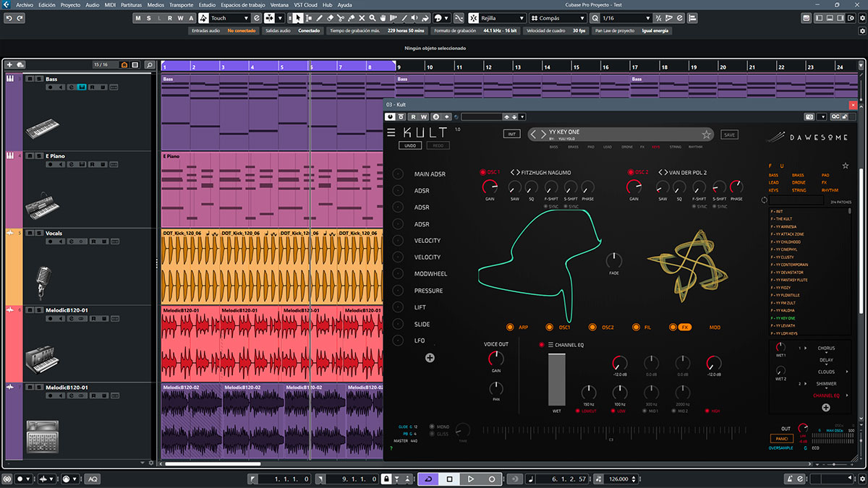Toggle the HIGH band

tap(706, 411)
